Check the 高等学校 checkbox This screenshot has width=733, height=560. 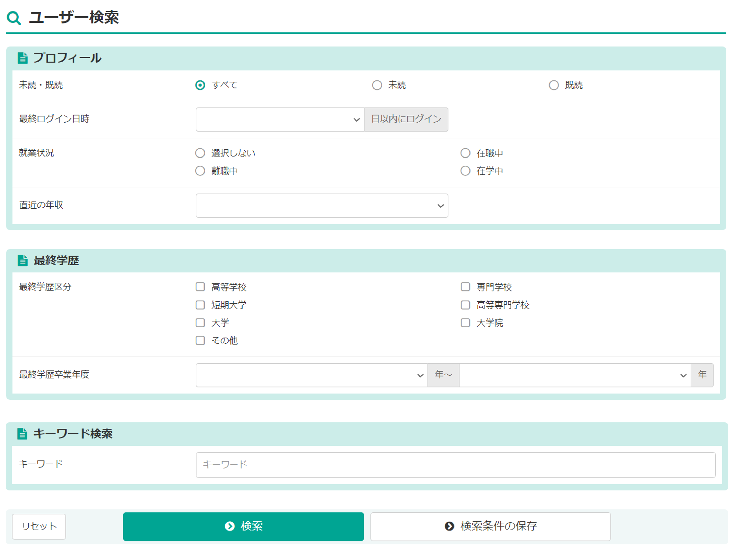(x=200, y=287)
